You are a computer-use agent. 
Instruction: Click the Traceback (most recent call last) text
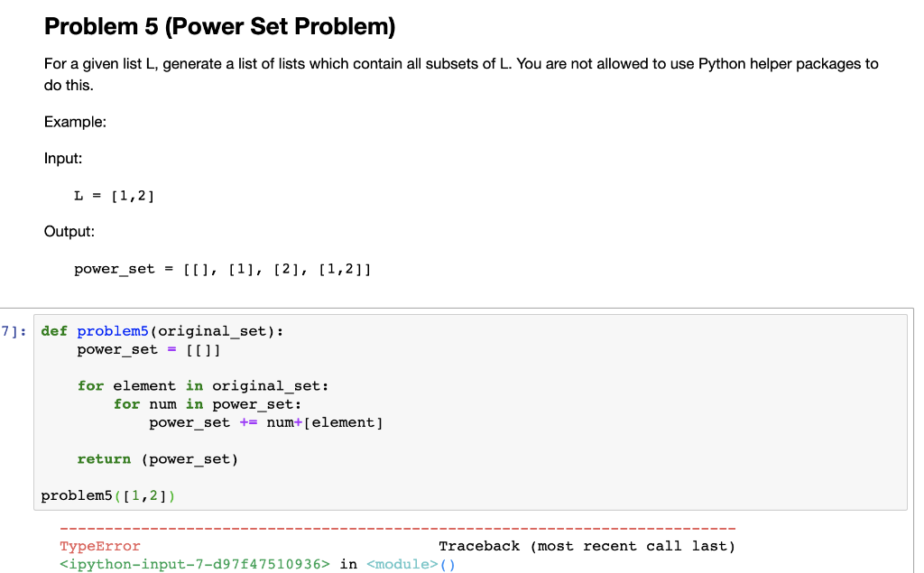pyautogui.click(x=588, y=544)
